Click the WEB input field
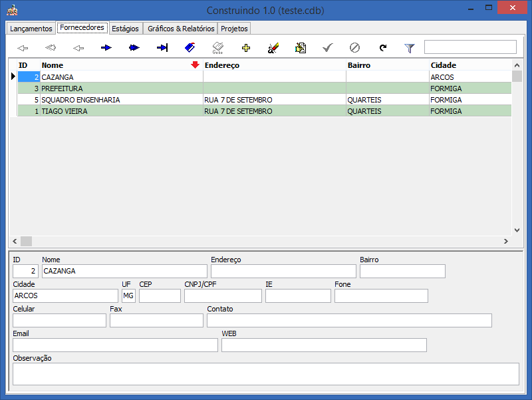Screen dimensions: 532x400 (x=324, y=345)
